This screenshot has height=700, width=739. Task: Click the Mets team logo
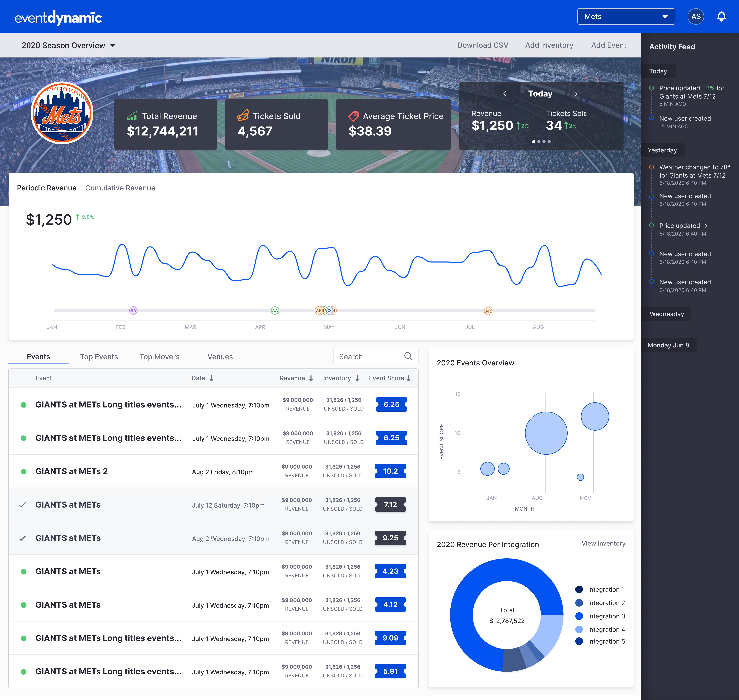[62, 113]
